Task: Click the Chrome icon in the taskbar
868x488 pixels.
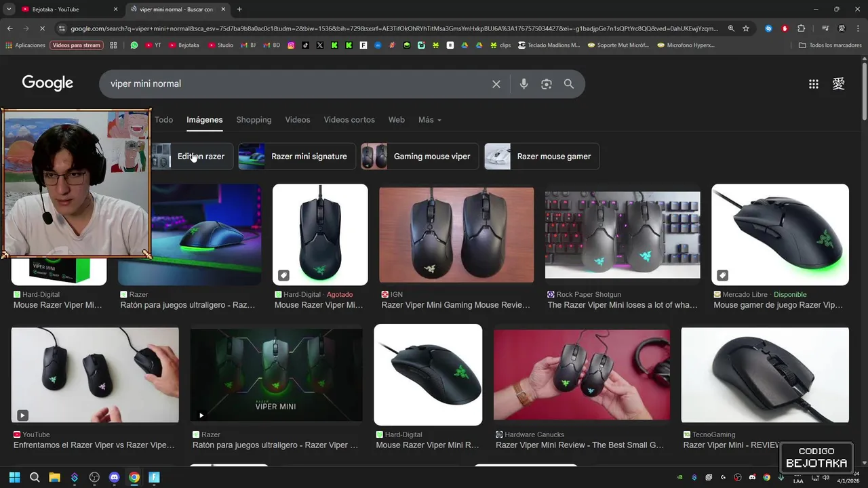Action: pyautogui.click(x=134, y=477)
